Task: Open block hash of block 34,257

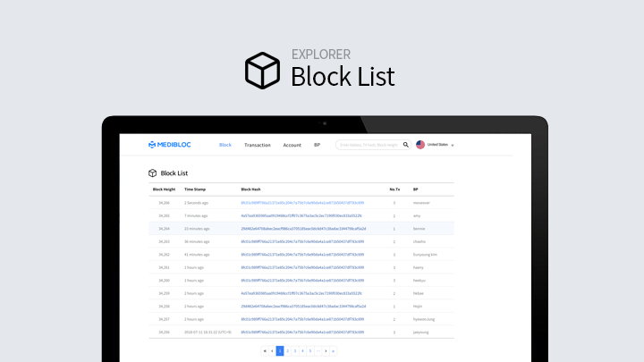Action: click(302, 319)
